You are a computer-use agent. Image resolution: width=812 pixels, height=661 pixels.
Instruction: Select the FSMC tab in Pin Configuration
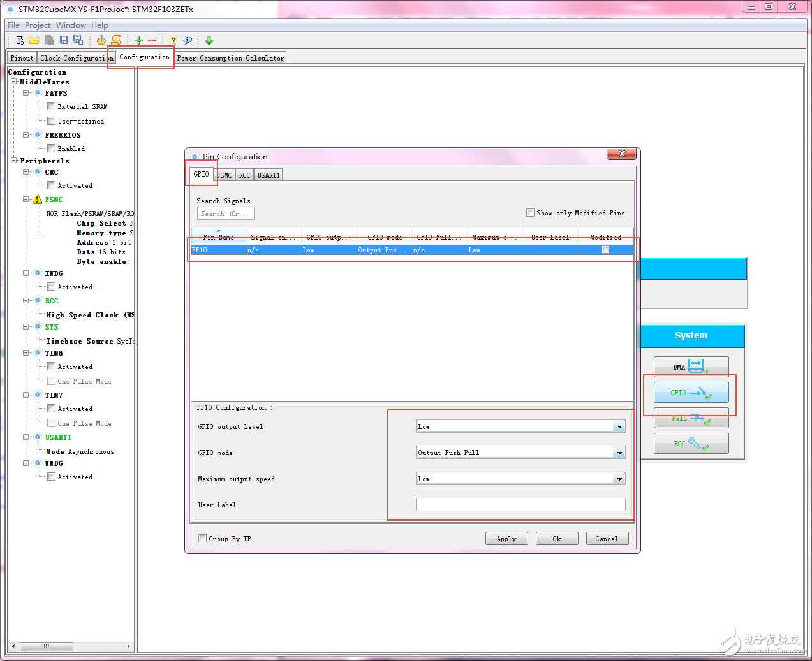coord(225,175)
